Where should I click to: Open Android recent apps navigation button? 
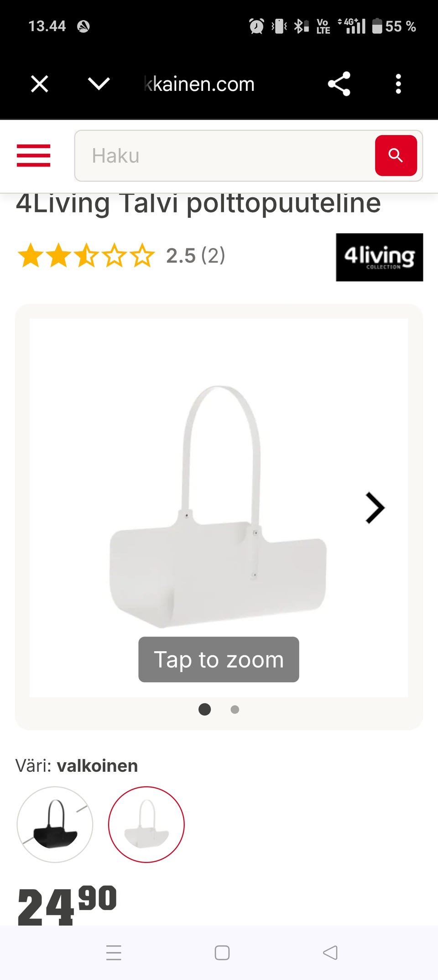(114, 953)
